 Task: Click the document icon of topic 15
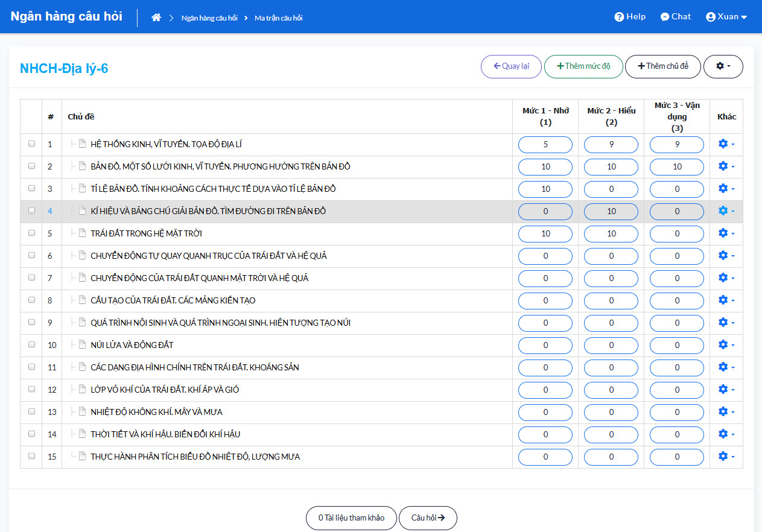click(x=83, y=457)
